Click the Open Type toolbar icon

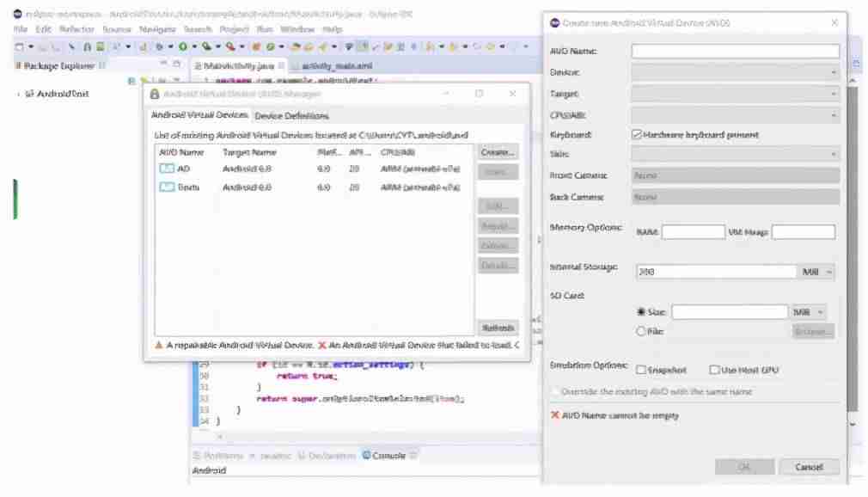coord(296,46)
